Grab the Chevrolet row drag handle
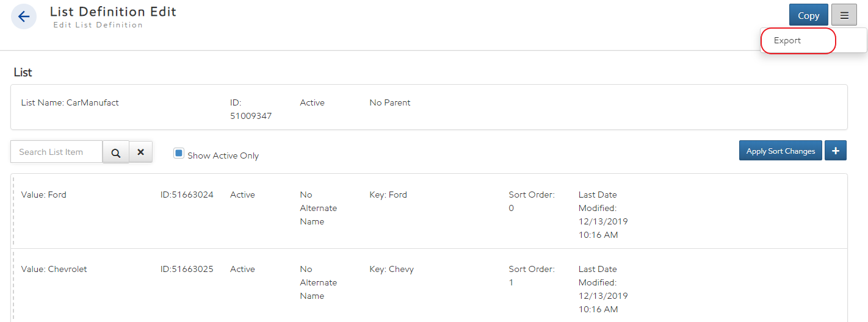Screen dimensions: 868x322 tap(13, 285)
